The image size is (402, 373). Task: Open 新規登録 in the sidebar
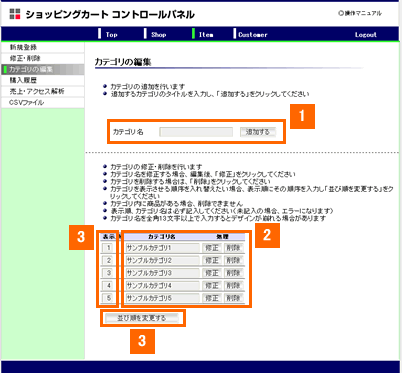pos(42,47)
